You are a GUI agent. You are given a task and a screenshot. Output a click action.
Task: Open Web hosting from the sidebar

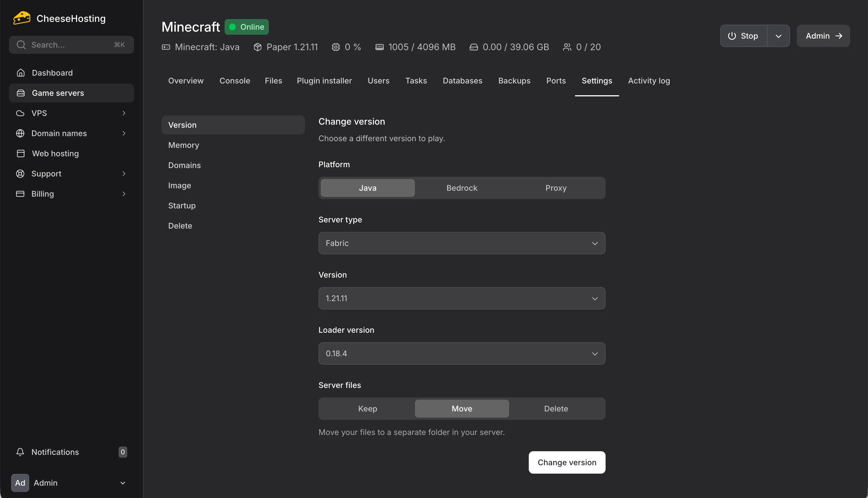click(55, 153)
